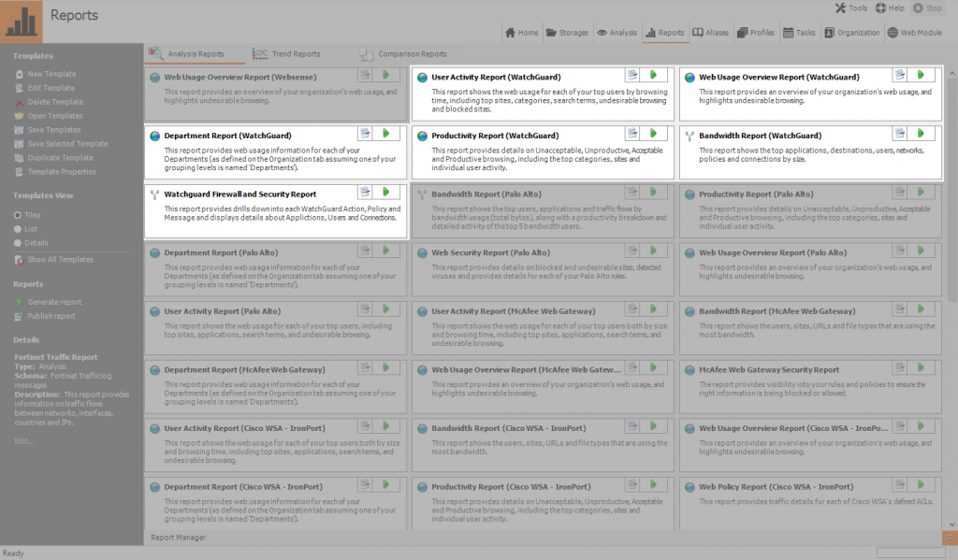The height and width of the screenshot is (560, 958).
Task: Click New Template in sidebar
Action: (x=45, y=74)
